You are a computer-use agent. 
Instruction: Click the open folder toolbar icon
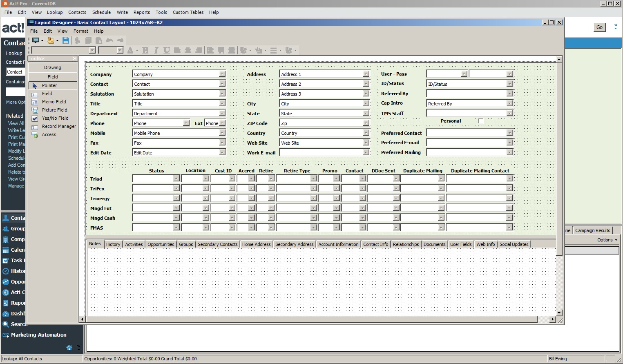tap(51, 40)
